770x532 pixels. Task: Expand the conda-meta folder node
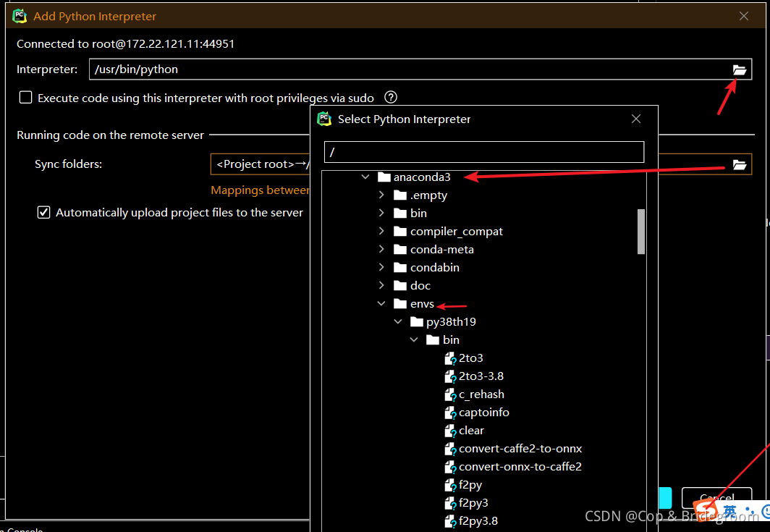tap(381, 250)
